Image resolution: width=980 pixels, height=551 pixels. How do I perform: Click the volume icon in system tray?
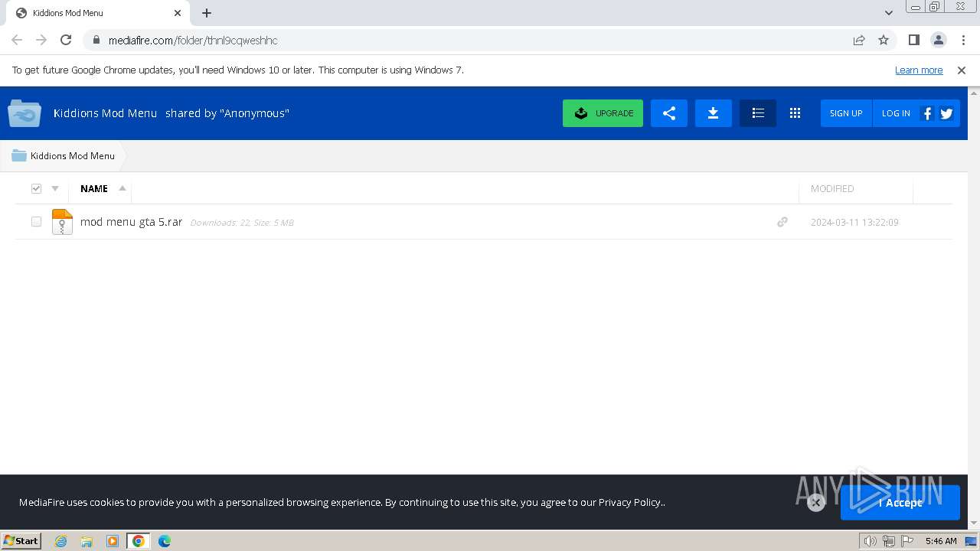pyautogui.click(x=870, y=541)
